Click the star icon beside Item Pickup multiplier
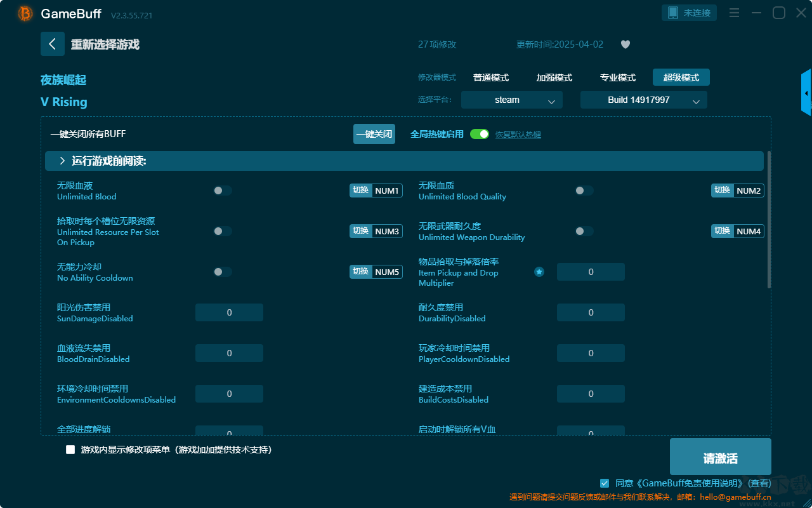The width and height of the screenshot is (812, 508). click(x=539, y=272)
